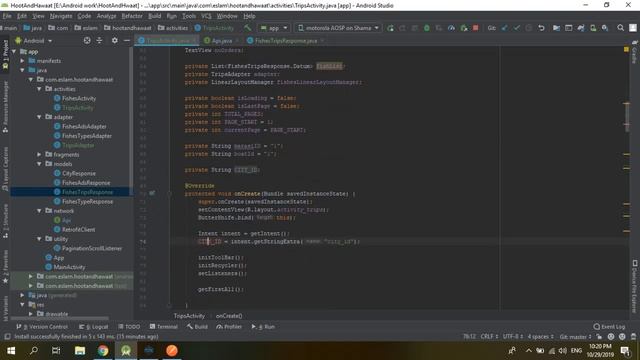Screen dimensions: 640x360
Task: Collapse the adapter folder in project tree
Action: [x=39, y=117]
